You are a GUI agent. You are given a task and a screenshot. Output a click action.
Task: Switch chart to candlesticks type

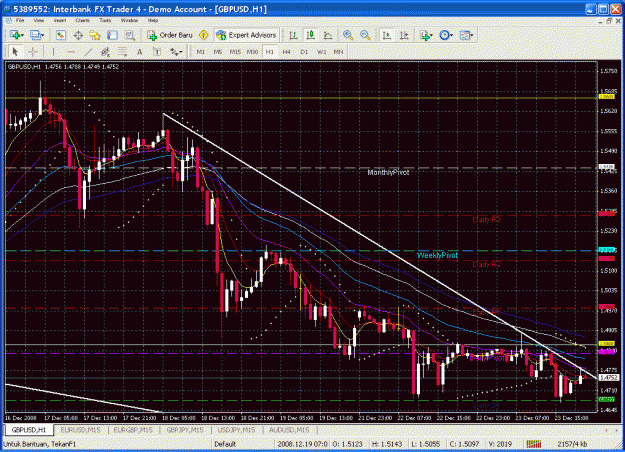pos(311,35)
